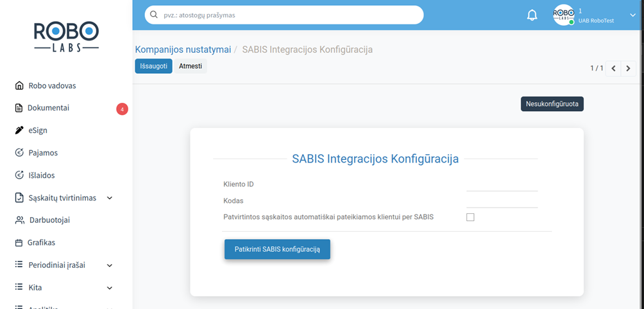Go to next record with right arrow

(x=629, y=68)
